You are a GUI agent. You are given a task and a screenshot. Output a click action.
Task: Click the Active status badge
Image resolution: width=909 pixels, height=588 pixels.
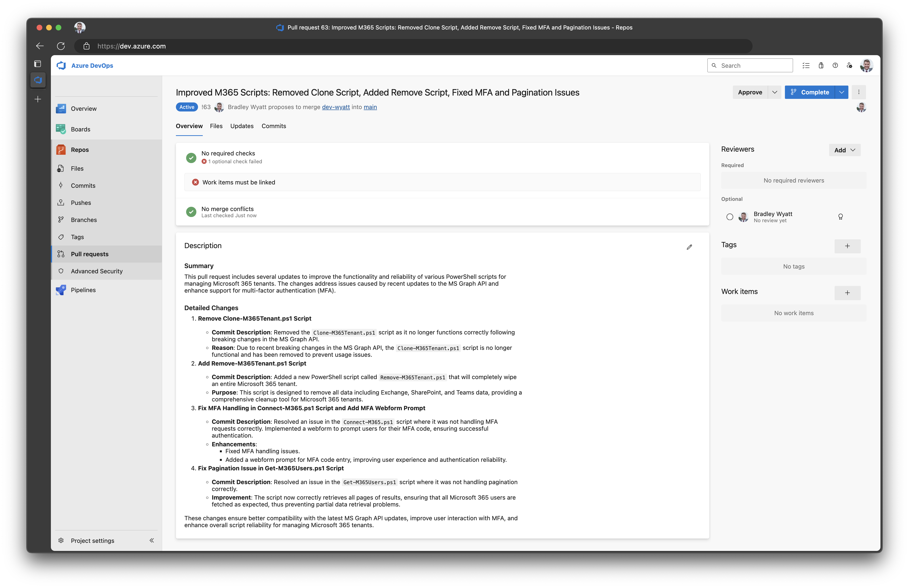click(x=187, y=107)
